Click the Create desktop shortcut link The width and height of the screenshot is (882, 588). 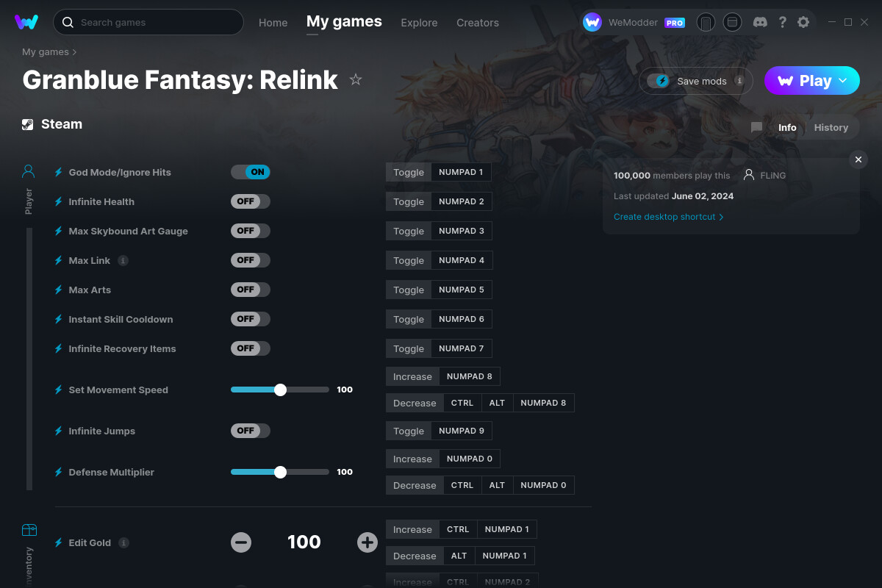664,217
